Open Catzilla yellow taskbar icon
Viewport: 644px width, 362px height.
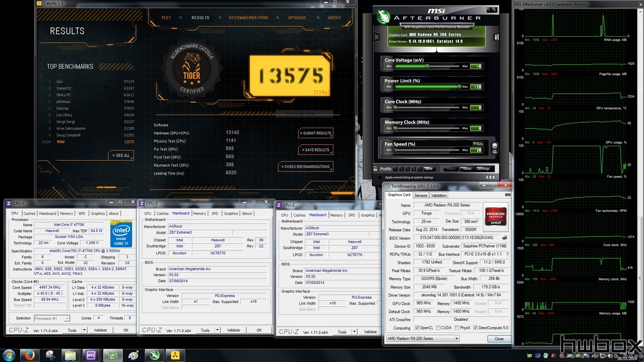click(174, 355)
